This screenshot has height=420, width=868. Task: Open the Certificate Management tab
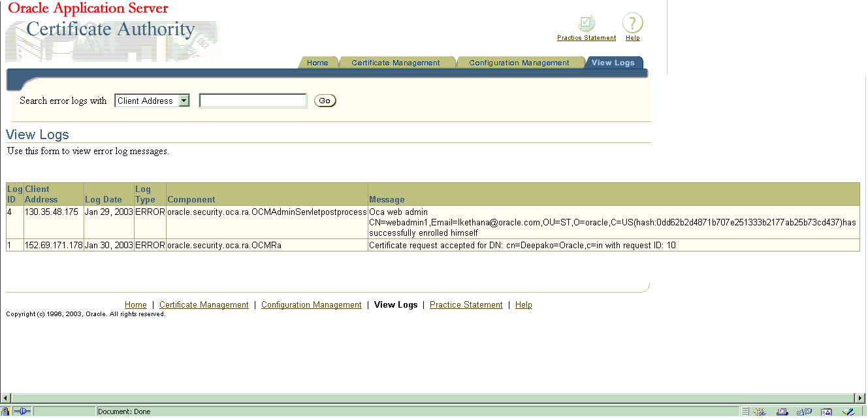(x=396, y=63)
